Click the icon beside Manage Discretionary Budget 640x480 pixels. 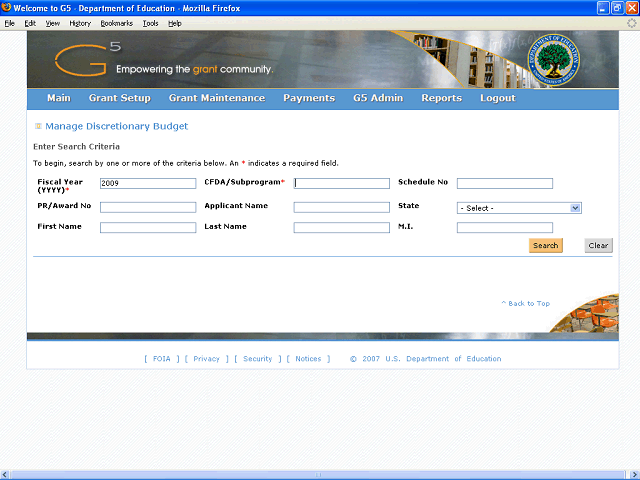coord(38,126)
